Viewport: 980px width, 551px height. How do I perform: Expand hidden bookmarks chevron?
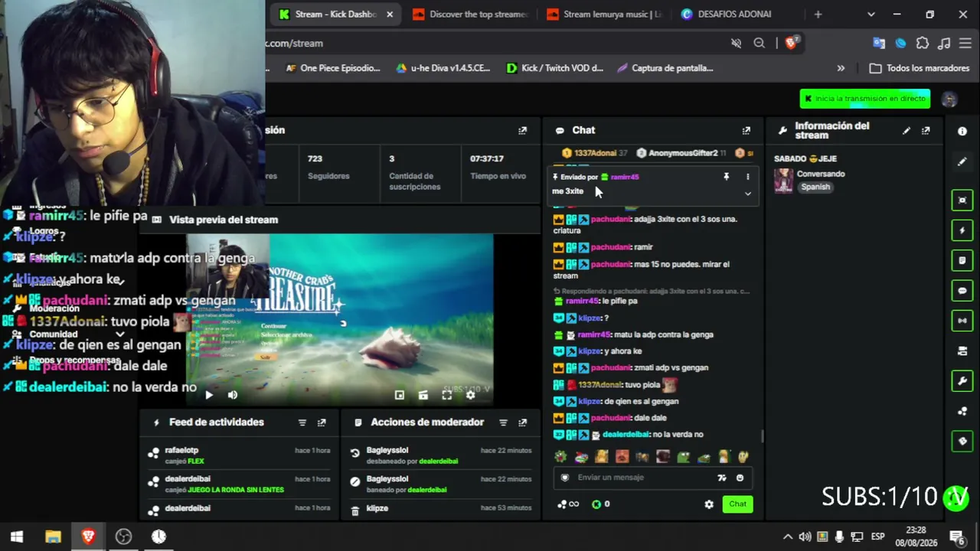click(x=841, y=68)
